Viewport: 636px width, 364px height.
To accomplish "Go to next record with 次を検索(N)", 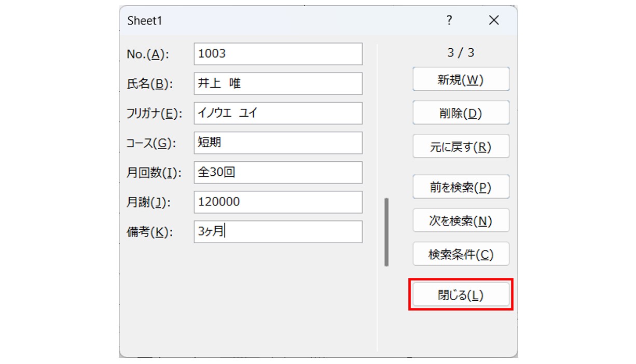I will 461,220.
